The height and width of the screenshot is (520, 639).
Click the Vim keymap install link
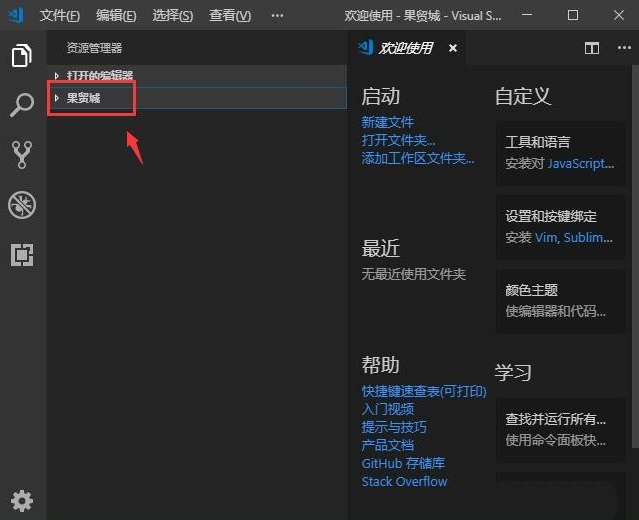pos(546,237)
